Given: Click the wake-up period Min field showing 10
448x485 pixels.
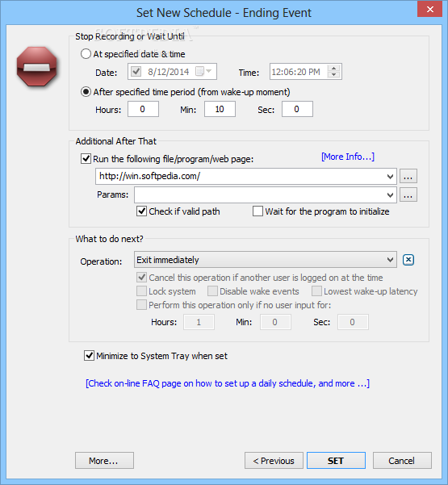Looking at the screenshot, I should coord(220,109).
